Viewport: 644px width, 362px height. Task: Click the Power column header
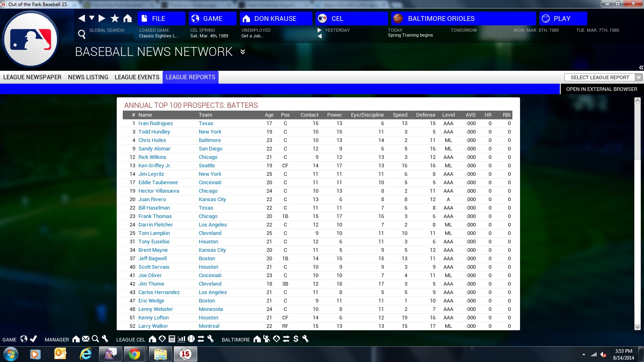pyautogui.click(x=334, y=115)
